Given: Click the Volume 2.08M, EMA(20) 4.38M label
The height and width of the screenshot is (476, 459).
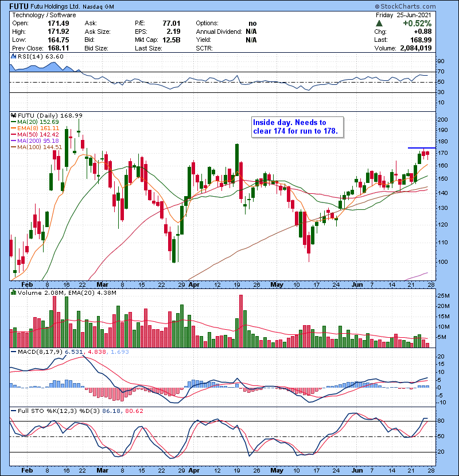Looking at the screenshot, I should [67, 293].
